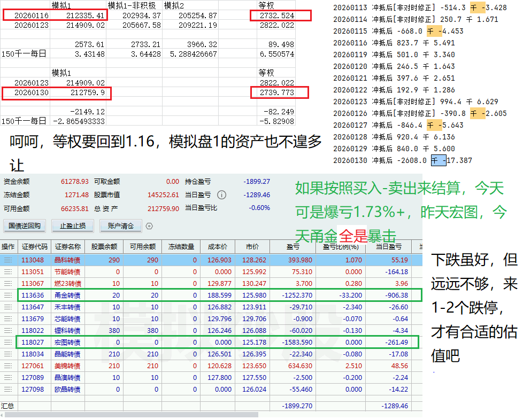This screenshot has width=523, height=420.
Task: Click the 甬金转债 name cell
Action: click(67, 295)
